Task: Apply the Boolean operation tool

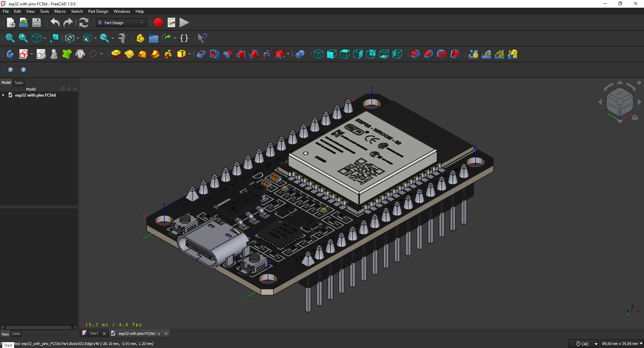Action: tap(300, 54)
